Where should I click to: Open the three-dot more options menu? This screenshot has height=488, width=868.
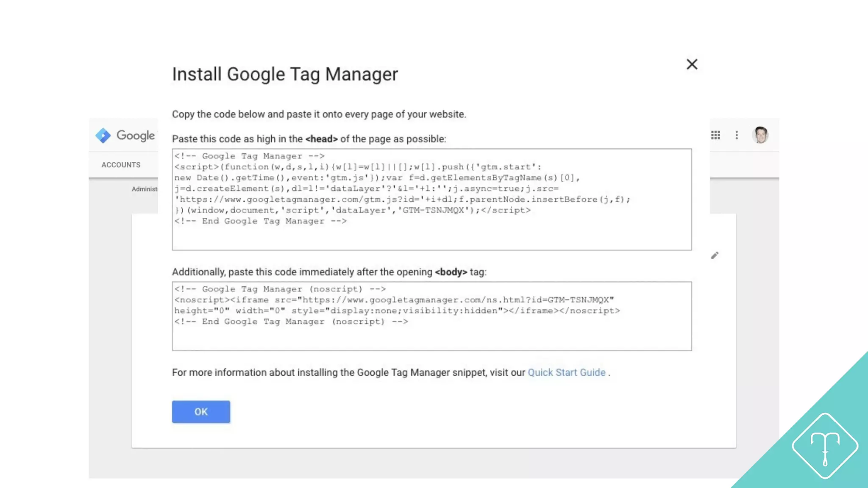coord(737,135)
